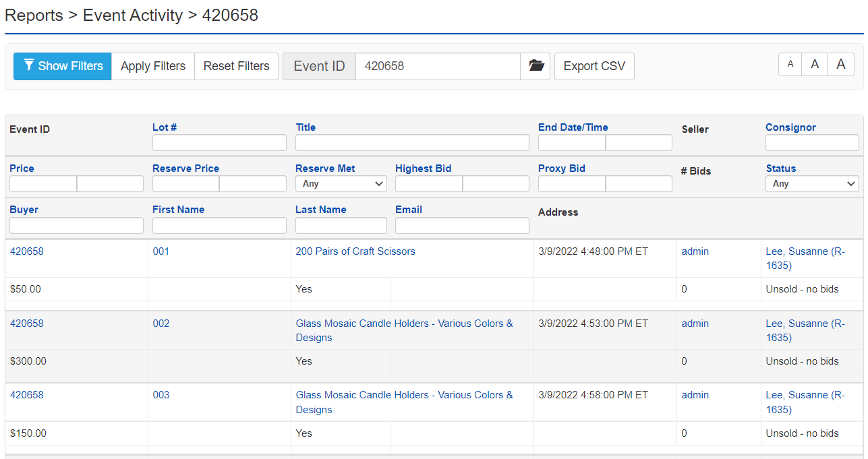Image resolution: width=868 pixels, height=459 pixels.
Task: Open lot 001 link
Action: pos(161,251)
